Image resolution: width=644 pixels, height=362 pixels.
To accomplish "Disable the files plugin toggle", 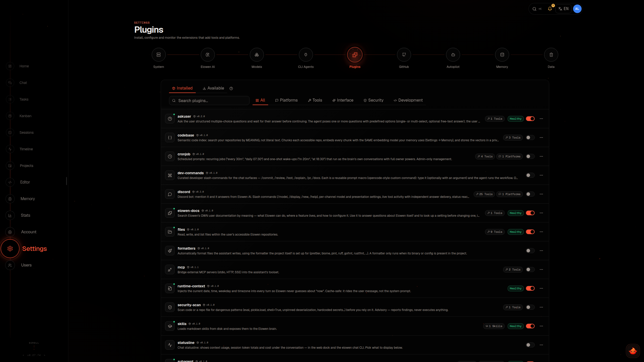I will click(530, 232).
